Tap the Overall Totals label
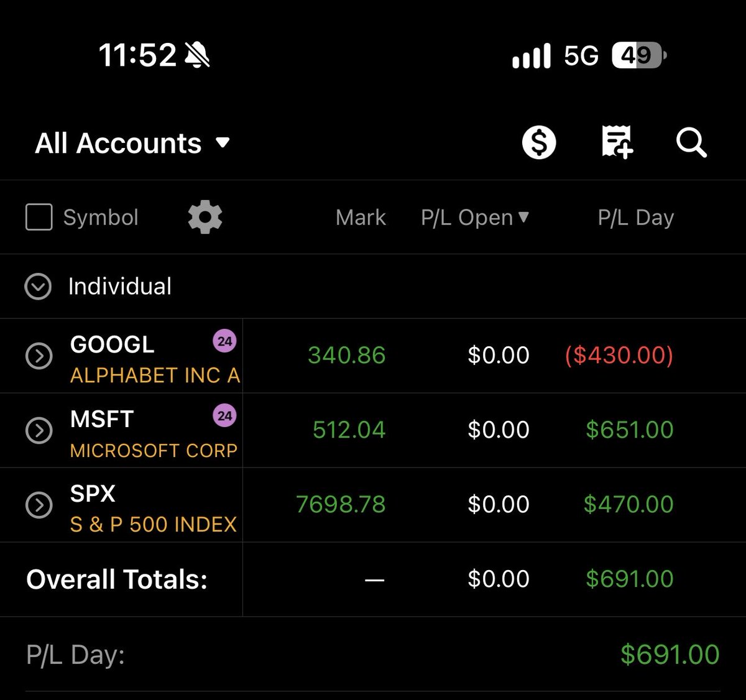This screenshot has width=746, height=700. [117, 579]
